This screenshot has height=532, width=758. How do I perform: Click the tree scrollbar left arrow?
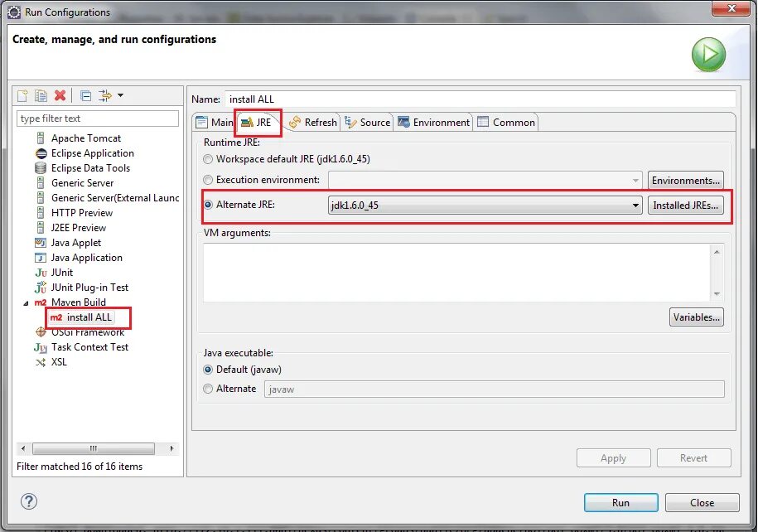click(x=23, y=448)
